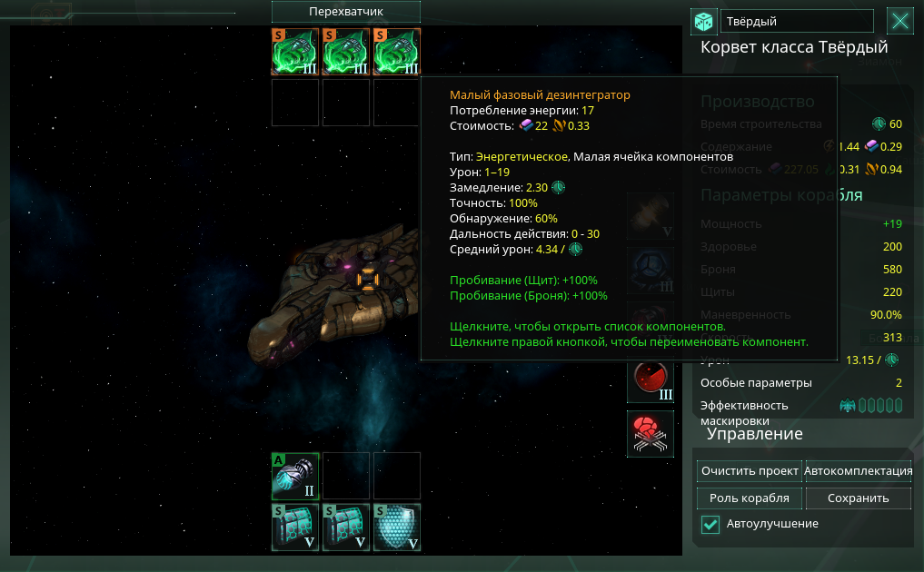
Task: Click the afterburner auxiliary slot marked A
Action: (x=295, y=476)
